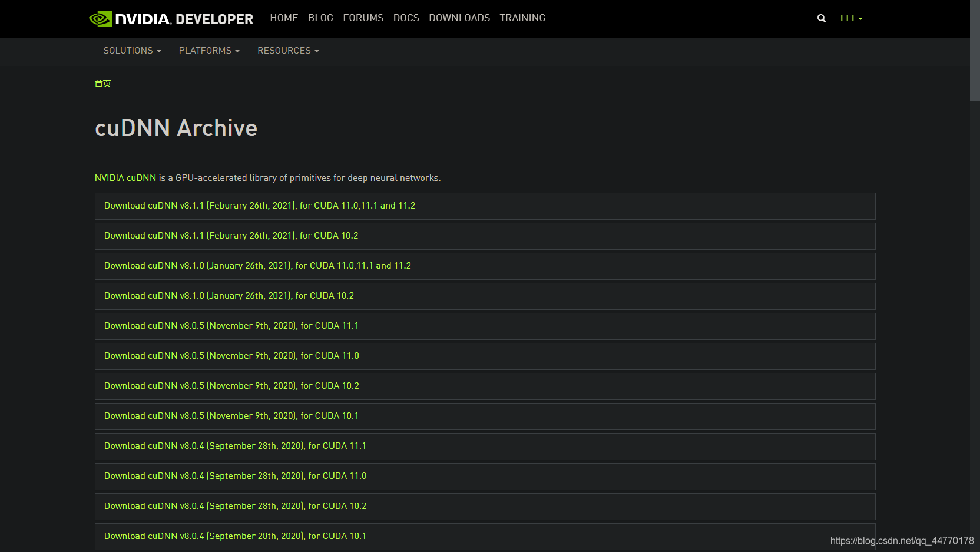Expand cuDNN v8.0.4 for CUDA 10.2

click(485, 507)
